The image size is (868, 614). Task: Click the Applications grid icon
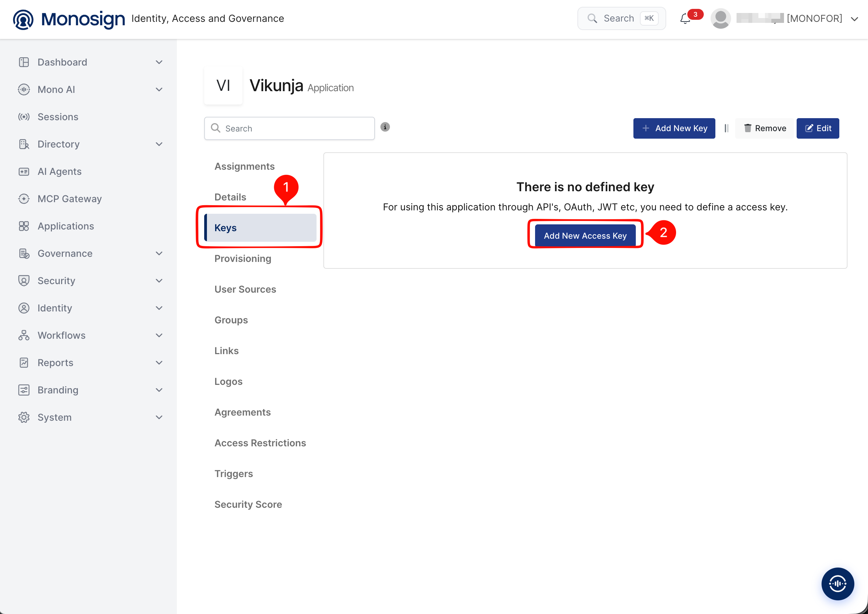[x=24, y=226]
